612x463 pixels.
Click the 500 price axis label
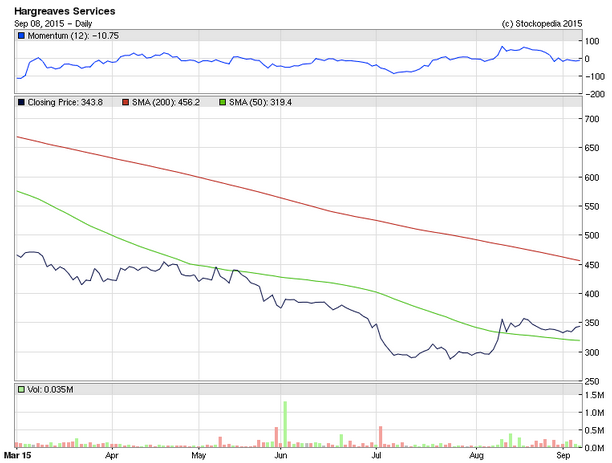pyautogui.click(x=592, y=235)
